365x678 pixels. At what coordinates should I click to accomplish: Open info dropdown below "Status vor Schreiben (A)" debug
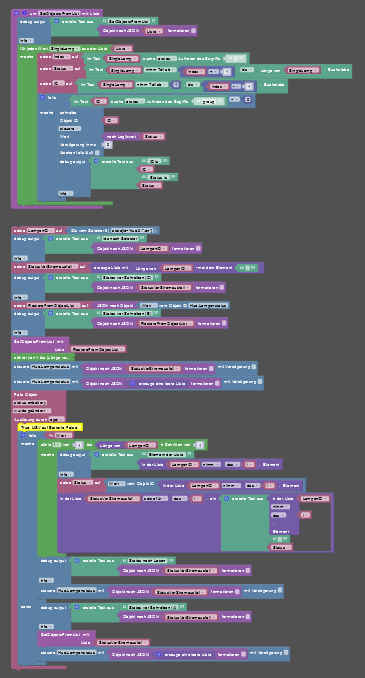[x=47, y=626]
